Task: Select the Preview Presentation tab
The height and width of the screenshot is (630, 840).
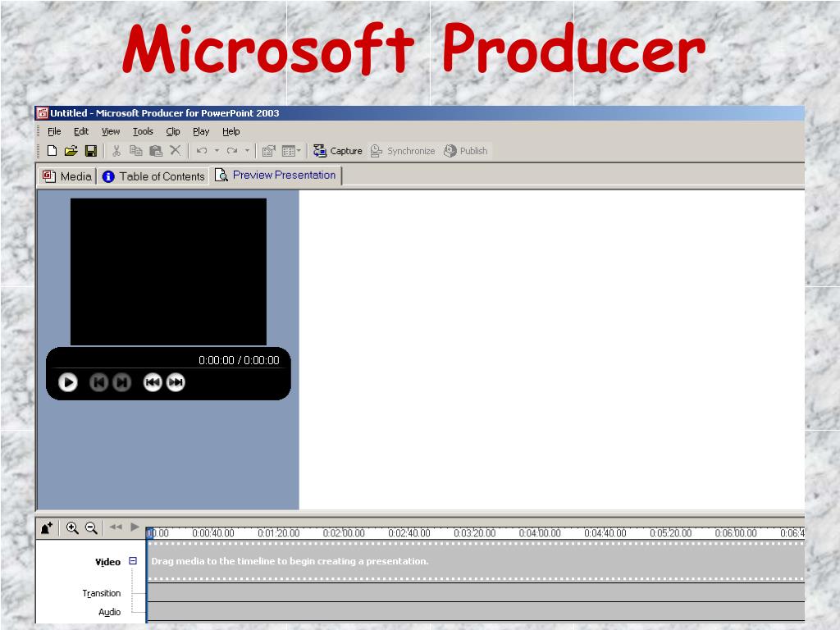Action: [276, 176]
